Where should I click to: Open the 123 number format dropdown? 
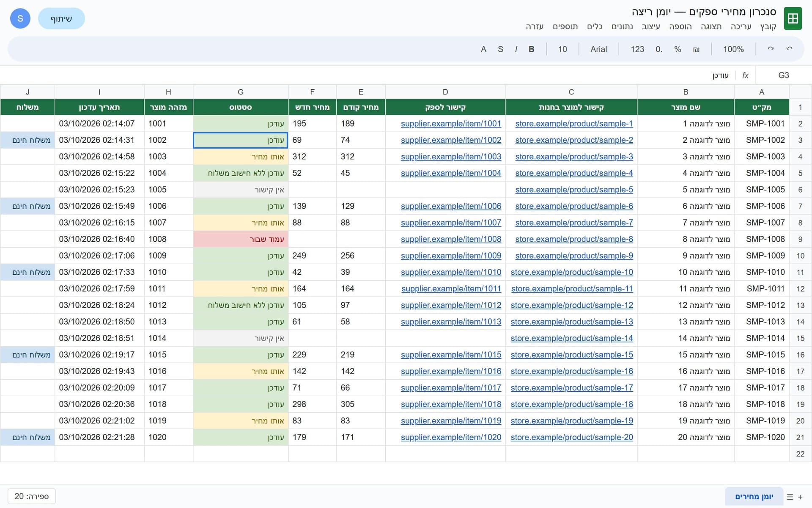click(x=637, y=49)
